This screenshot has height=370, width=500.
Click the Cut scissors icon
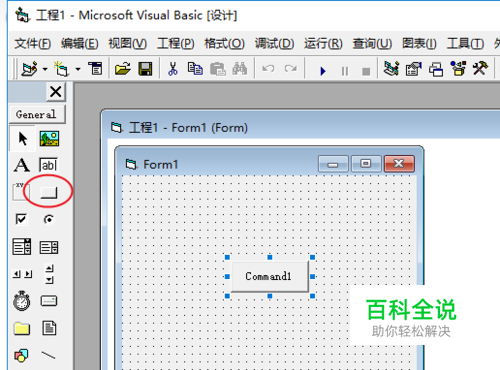[173, 69]
